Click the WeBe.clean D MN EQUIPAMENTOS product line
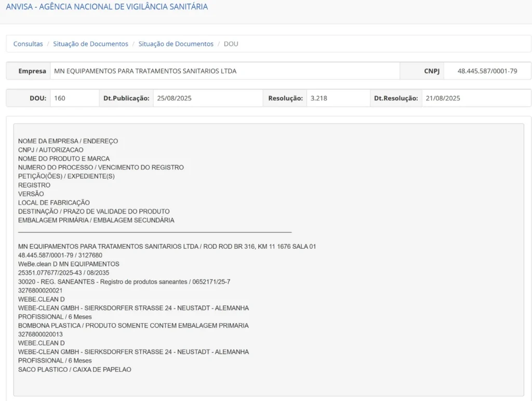Screen dimensions: 532x401 tap(69, 264)
